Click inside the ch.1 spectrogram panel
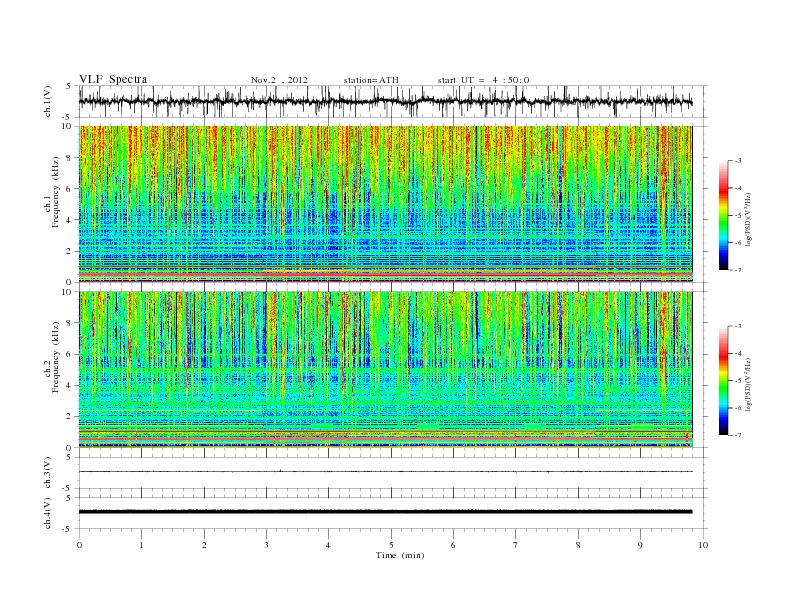792x612 pixels. click(385, 204)
